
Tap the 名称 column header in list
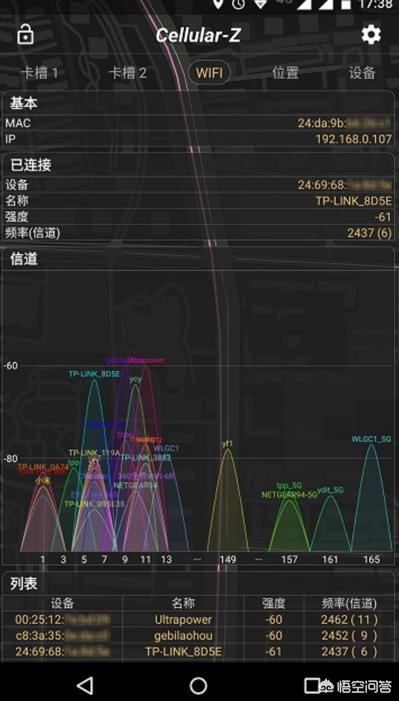[183, 604]
